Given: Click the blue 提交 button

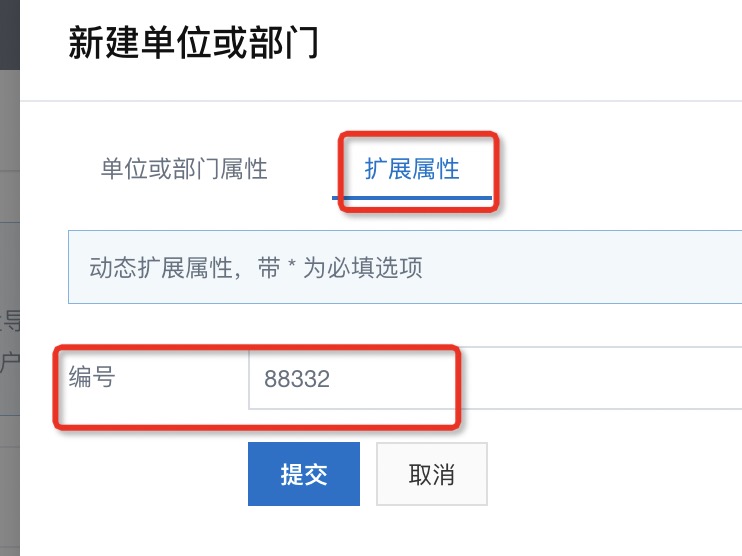Looking at the screenshot, I should click(x=303, y=474).
